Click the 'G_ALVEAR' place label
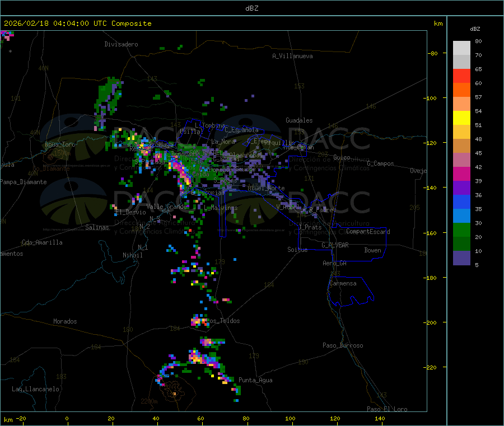Screen dimensions: 504x426 click(x=335, y=245)
